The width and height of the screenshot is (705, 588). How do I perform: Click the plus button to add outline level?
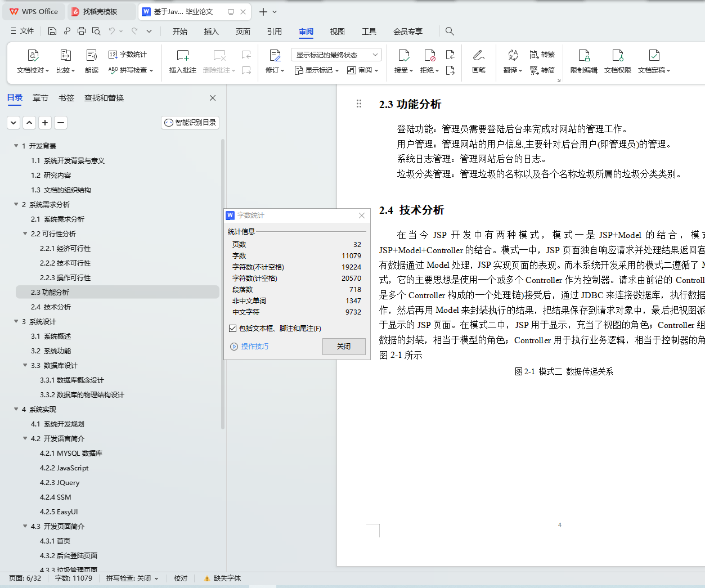click(x=46, y=122)
